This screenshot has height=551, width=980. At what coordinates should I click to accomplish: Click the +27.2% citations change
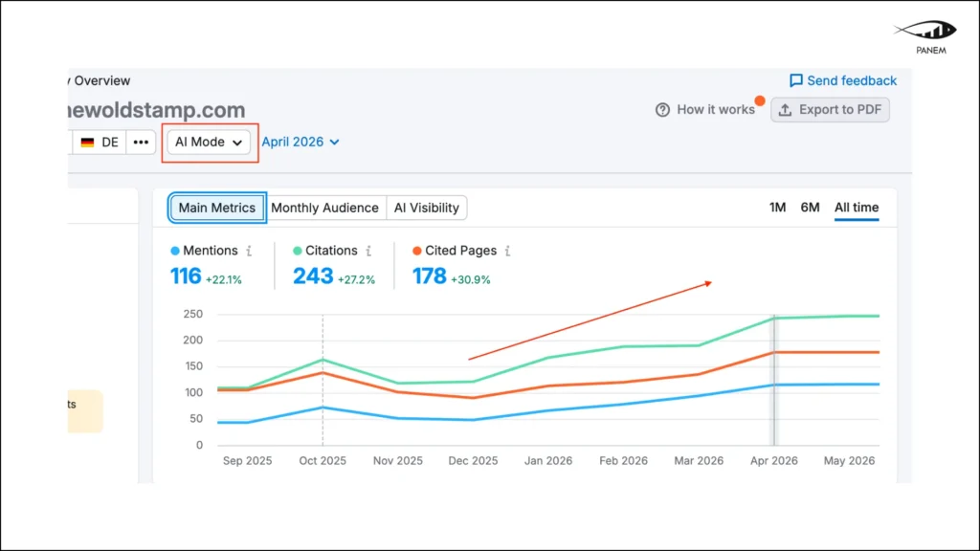point(356,280)
